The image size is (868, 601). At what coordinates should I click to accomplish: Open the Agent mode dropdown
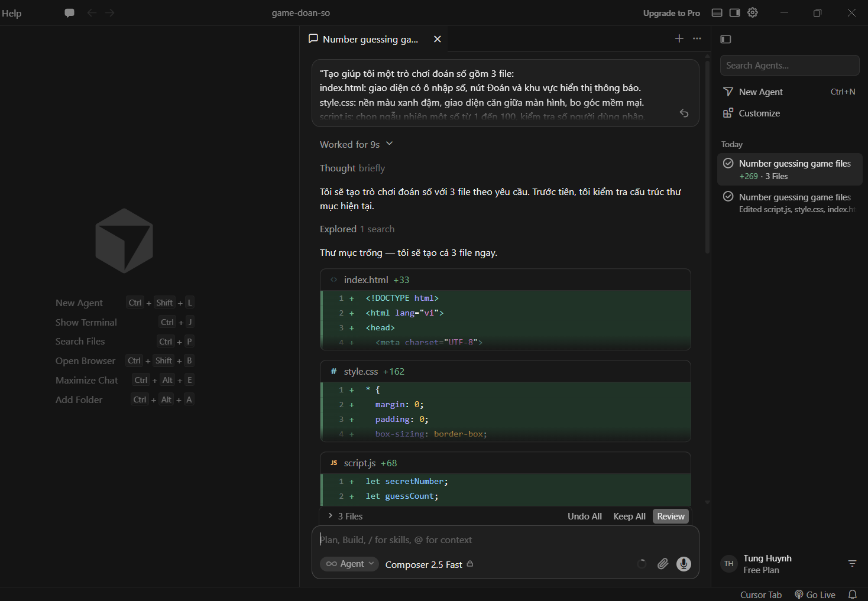pos(349,564)
